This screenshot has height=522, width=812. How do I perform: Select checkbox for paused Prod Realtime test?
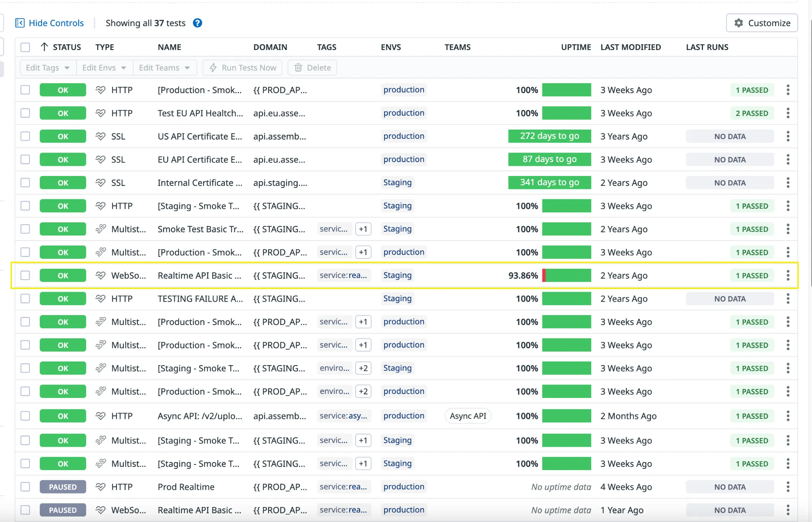tap(25, 487)
